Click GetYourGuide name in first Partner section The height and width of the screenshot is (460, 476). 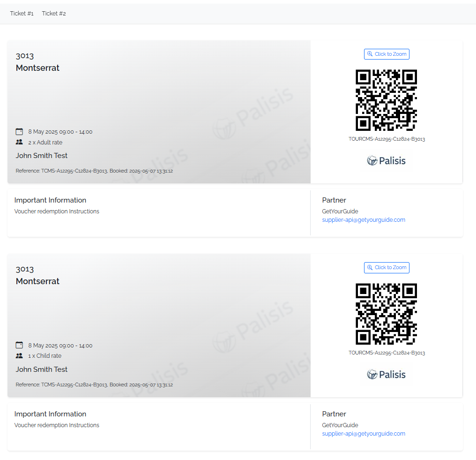(x=340, y=211)
